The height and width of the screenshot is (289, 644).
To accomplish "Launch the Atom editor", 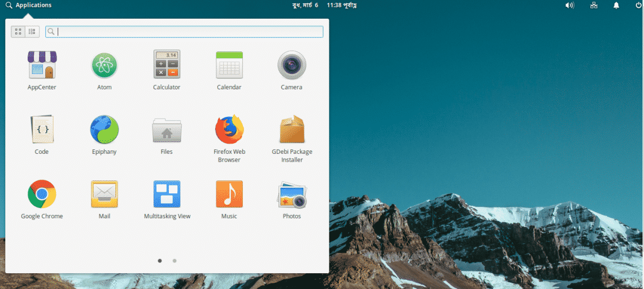I will click(105, 65).
